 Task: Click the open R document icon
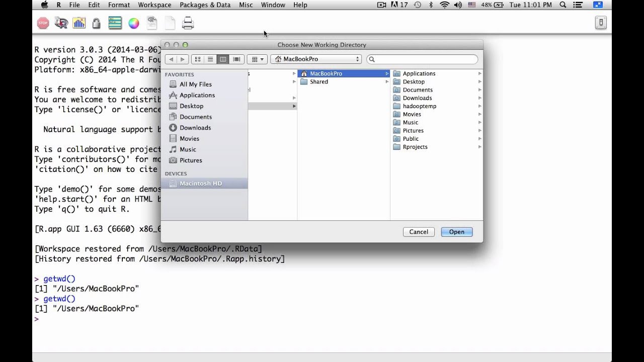[x=152, y=23]
